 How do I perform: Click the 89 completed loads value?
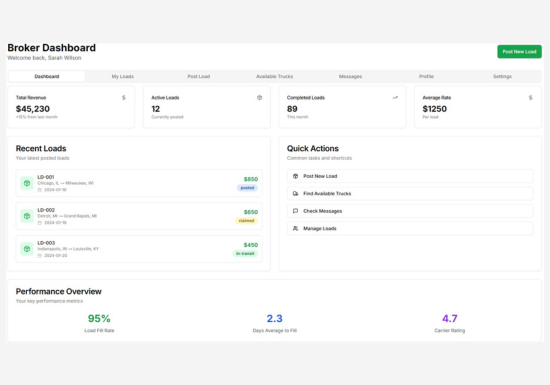coord(292,109)
